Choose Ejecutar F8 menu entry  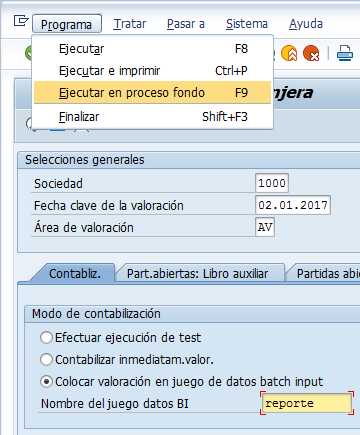click(x=153, y=49)
